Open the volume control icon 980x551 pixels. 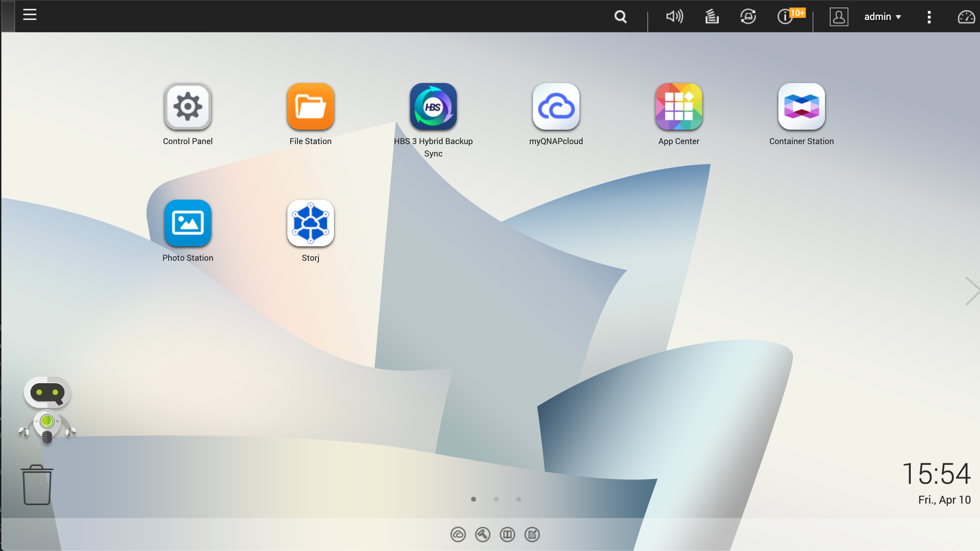point(674,17)
